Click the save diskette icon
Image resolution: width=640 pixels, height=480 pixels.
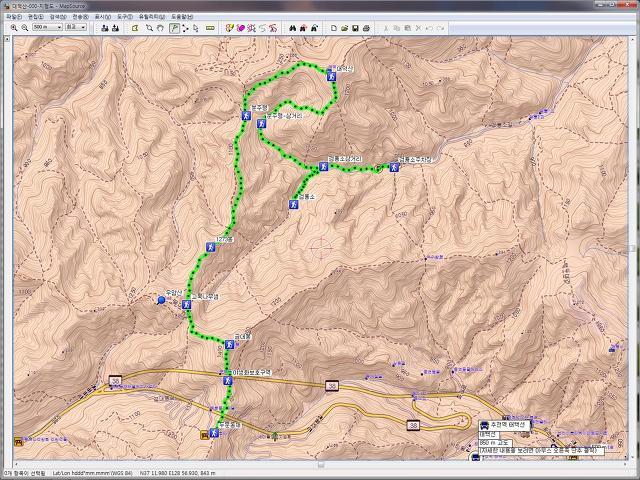pyautogui.click(x=356, y=28)
